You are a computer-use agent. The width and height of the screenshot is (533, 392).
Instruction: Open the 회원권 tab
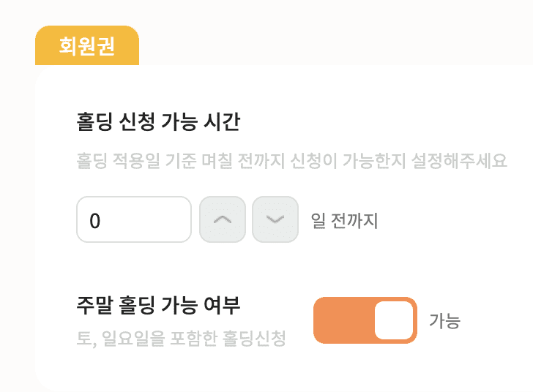87,45
